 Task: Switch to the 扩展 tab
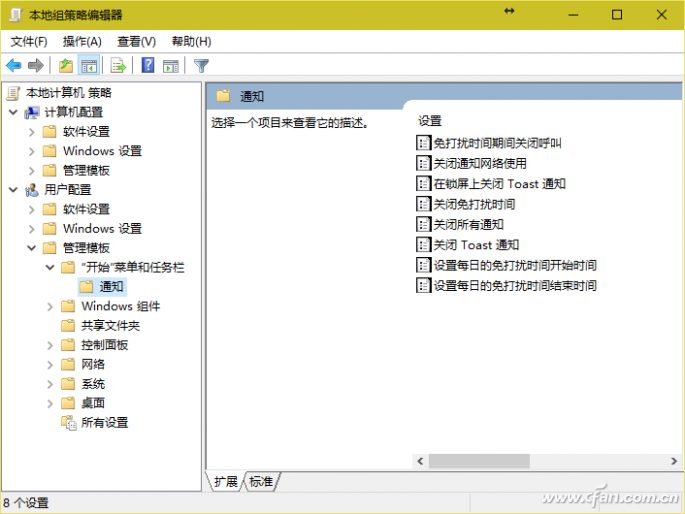pos(225,482)
